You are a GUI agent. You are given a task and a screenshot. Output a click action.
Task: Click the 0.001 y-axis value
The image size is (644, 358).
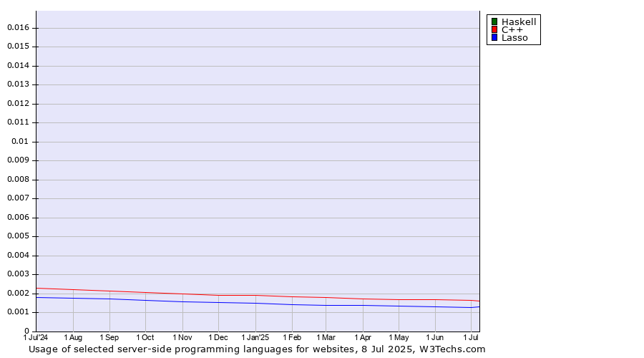[x=19, y=312]
